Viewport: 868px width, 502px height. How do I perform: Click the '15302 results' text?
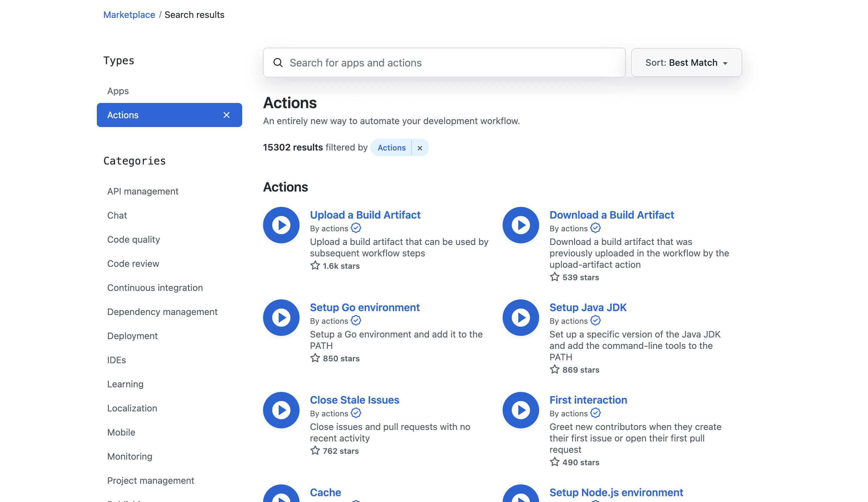pos(293,147)
